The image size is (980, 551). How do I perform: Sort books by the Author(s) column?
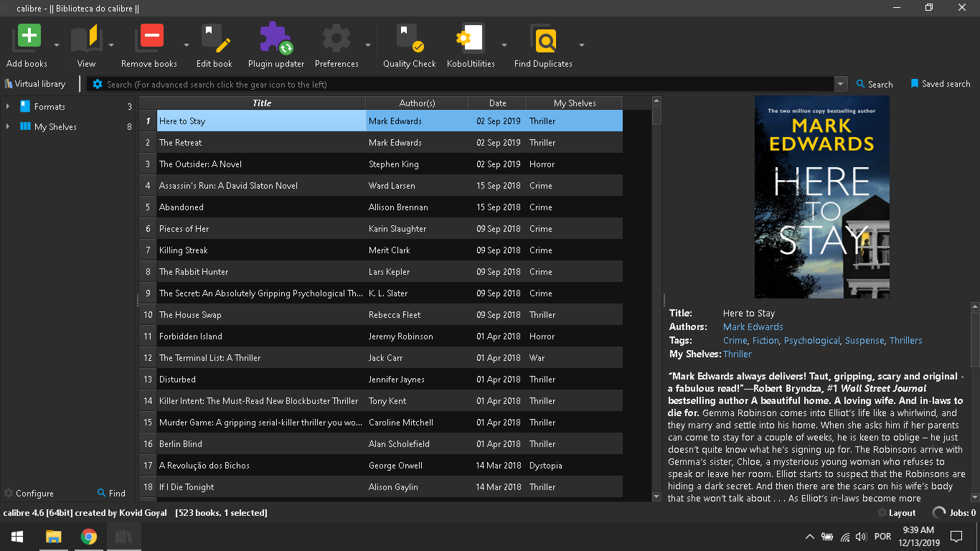pos(417,103)
